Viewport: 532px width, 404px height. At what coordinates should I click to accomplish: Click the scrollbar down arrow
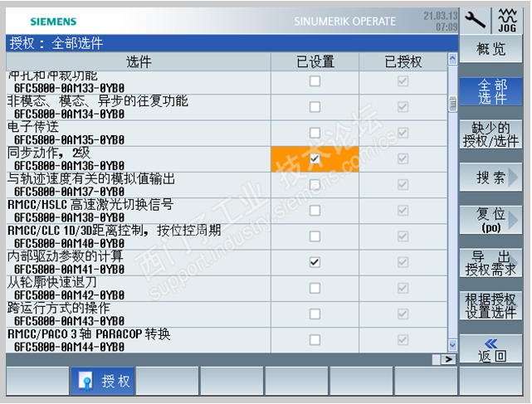pos(452,344)
